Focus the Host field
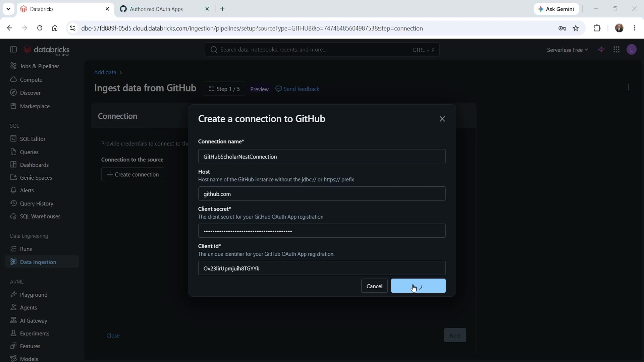The image size is (644, 362). click(x=322, y=194)
